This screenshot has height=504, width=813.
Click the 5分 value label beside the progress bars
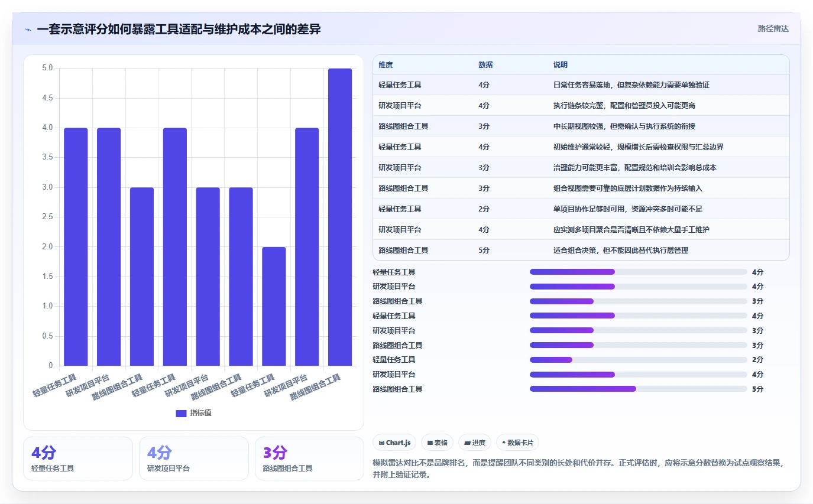click(x=757, y=389)
